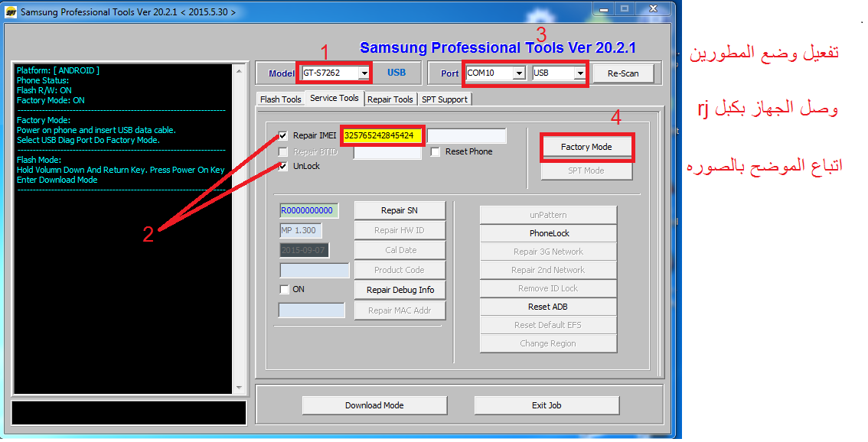Click the second IMEI field beside the yellow one
The image size is (868, 442).
[467, 135]
